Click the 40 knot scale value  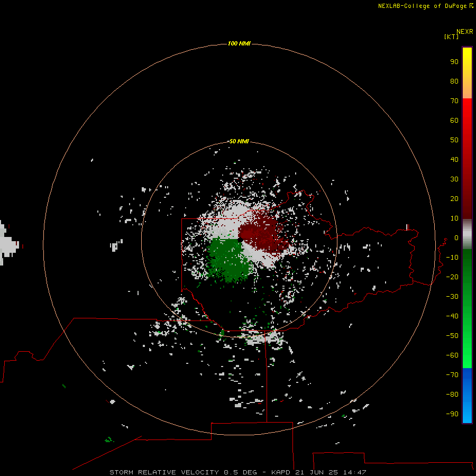point(454,159)
